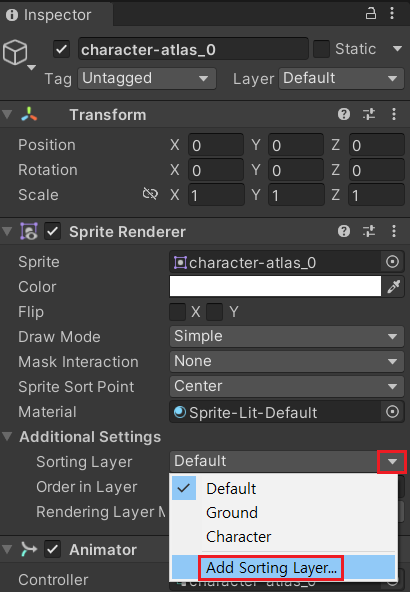The width and height of the screenshot is (410, 592).
Task: Enable Flip Y checkbox
Action: [214, 312]
